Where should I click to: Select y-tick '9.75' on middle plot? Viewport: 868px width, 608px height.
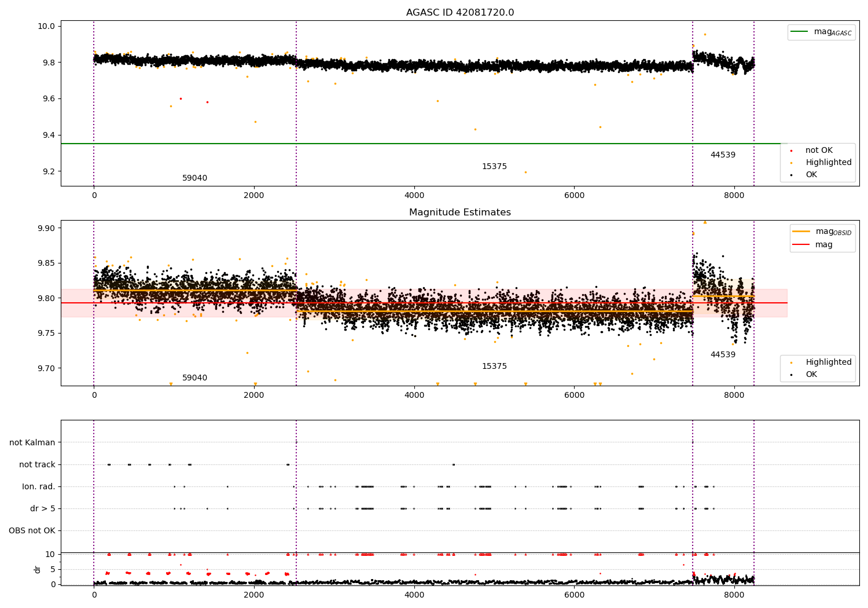click(46, 334)
